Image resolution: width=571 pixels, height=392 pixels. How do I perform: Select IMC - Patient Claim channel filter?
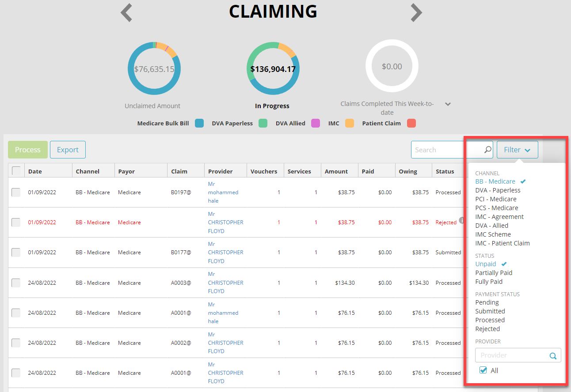point(502,243)
